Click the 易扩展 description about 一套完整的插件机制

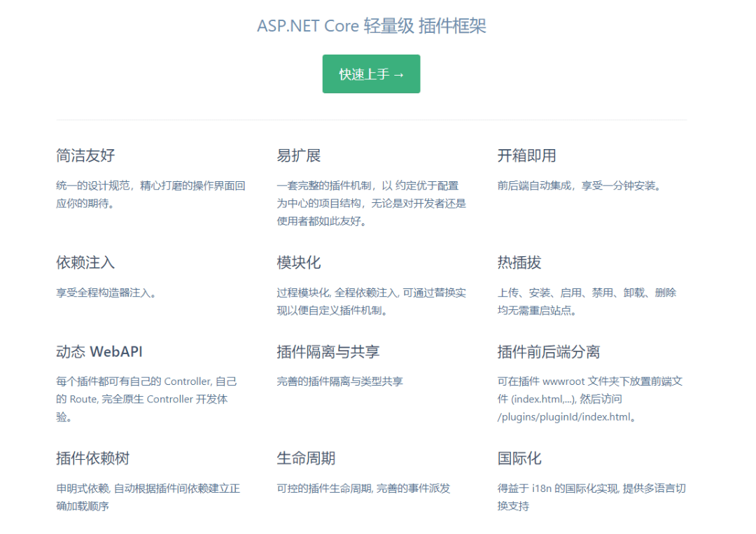(x=371, y=204)
